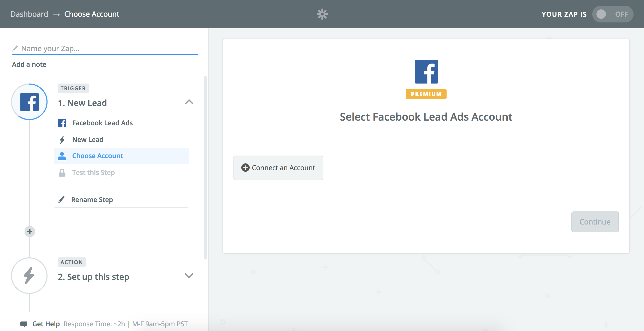Click the pencil icon beside Rename Step
This screenshot has height=331, width=644.
point(61,199)
